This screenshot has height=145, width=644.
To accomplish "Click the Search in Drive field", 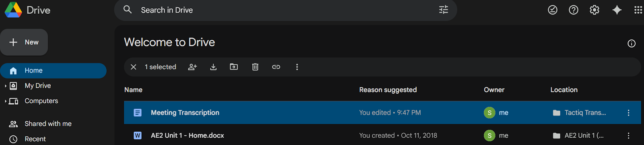I will point(286,10).
